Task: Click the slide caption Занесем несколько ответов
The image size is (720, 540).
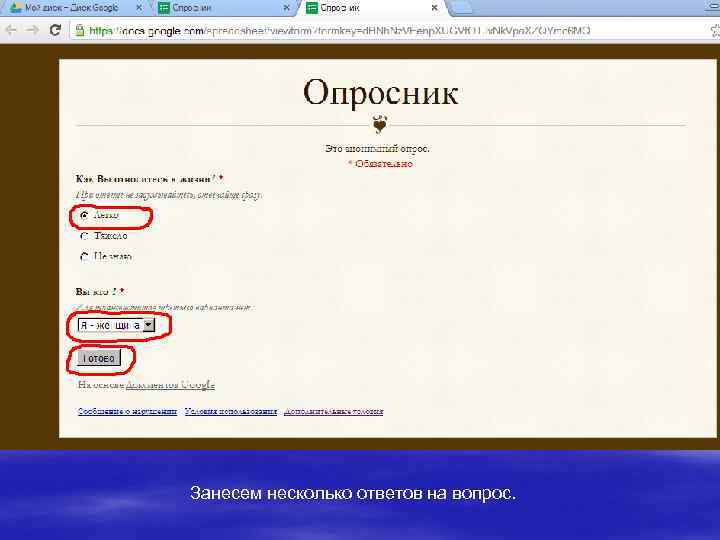Action: 353,493
